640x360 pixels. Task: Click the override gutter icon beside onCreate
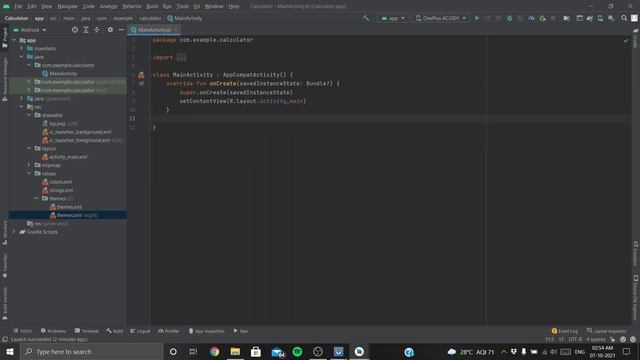tap(141, 83)
